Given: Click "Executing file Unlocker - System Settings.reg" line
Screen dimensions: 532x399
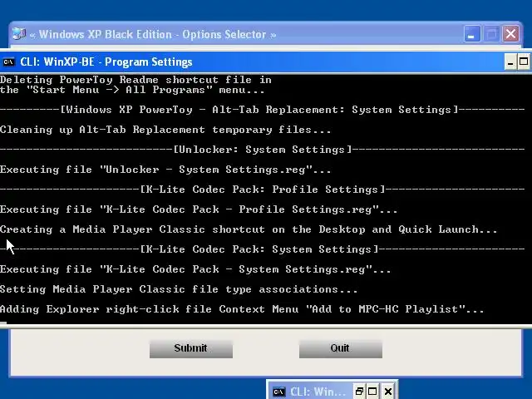Looking at the screenshot, I should click(x=165, y=170).
